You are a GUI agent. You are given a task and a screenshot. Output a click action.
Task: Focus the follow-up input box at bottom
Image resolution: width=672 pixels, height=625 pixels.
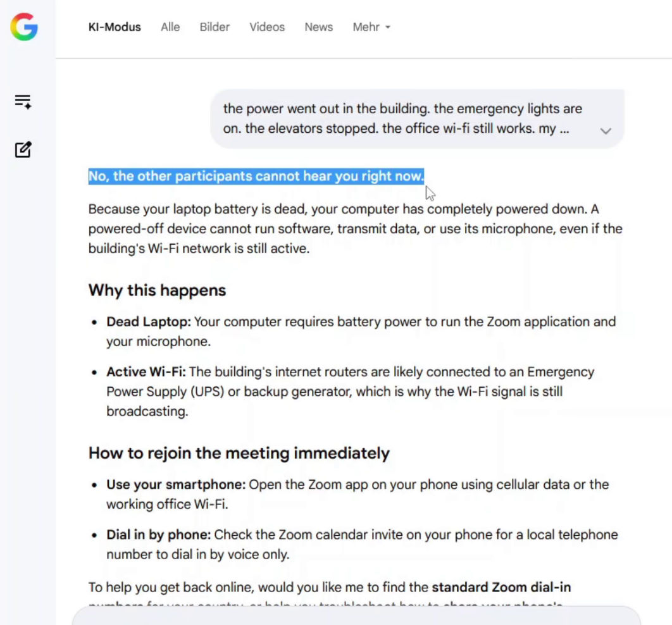tap(356, 616)
